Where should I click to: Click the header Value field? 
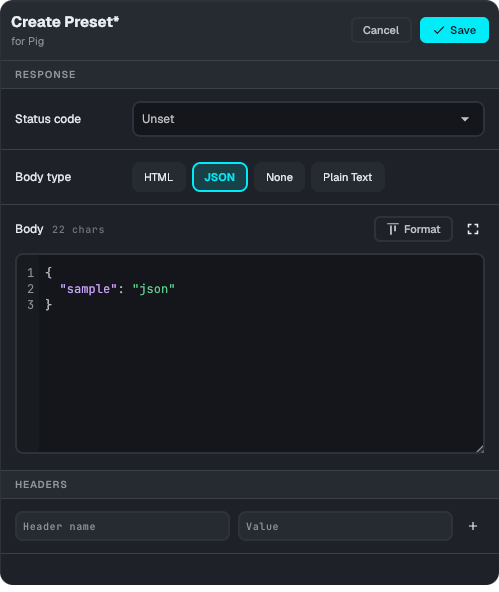(x=345, y=526)
